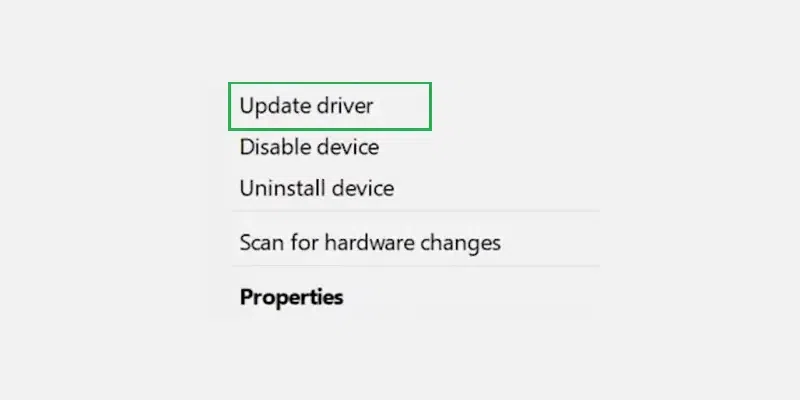The image size is (800, 400).
Task: Choose the Disable device option
Action: (x=309, y=147)
